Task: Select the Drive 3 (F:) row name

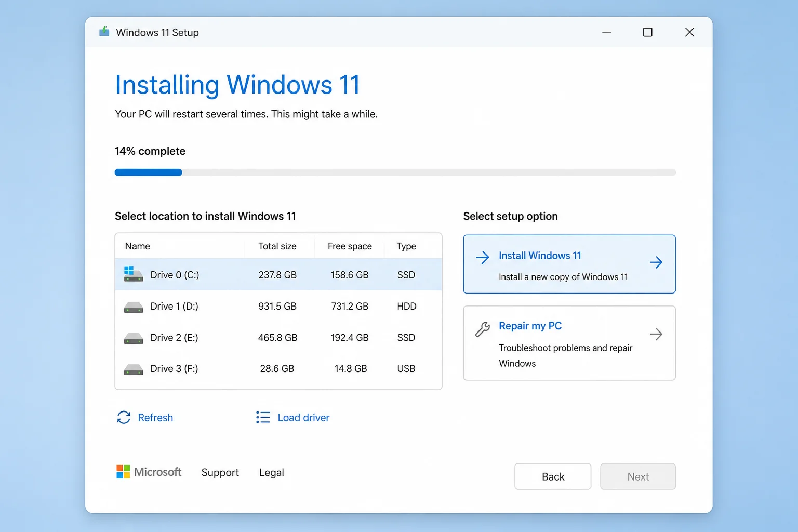Action: pyautogui.click(x=174, y=368)
